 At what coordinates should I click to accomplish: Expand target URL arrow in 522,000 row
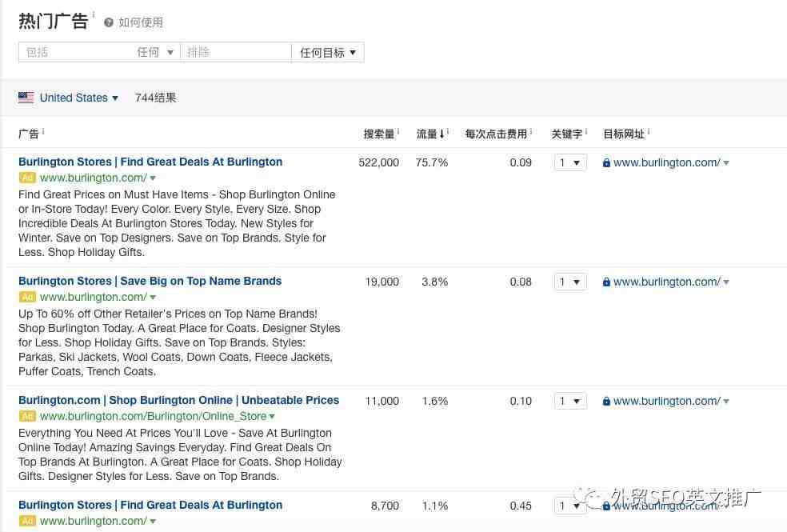coord(726,163)
